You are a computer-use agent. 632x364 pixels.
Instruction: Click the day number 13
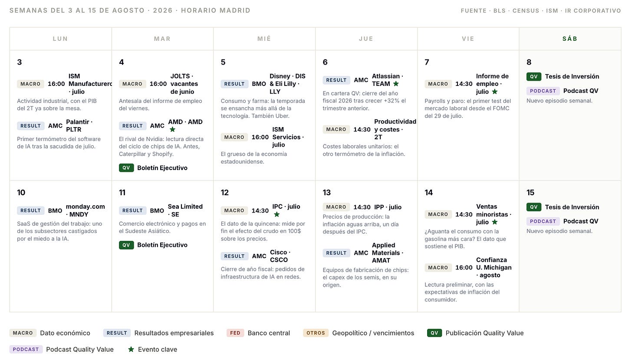tap(327, 193)
